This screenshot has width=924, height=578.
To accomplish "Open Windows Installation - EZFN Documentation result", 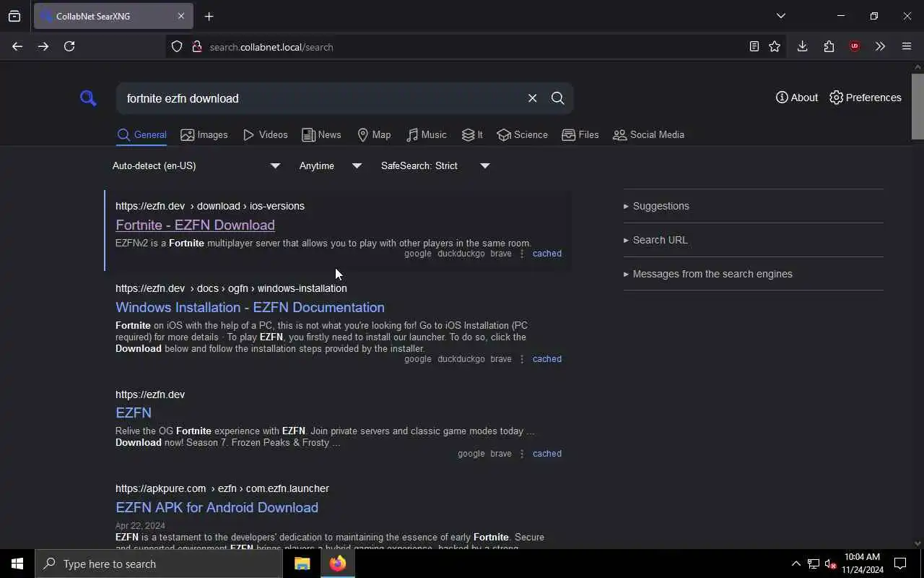I will (250, 307).
